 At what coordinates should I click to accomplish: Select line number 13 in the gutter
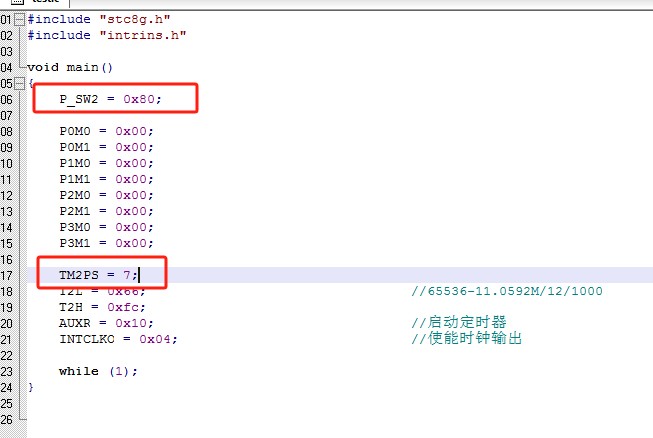[7, 212]
